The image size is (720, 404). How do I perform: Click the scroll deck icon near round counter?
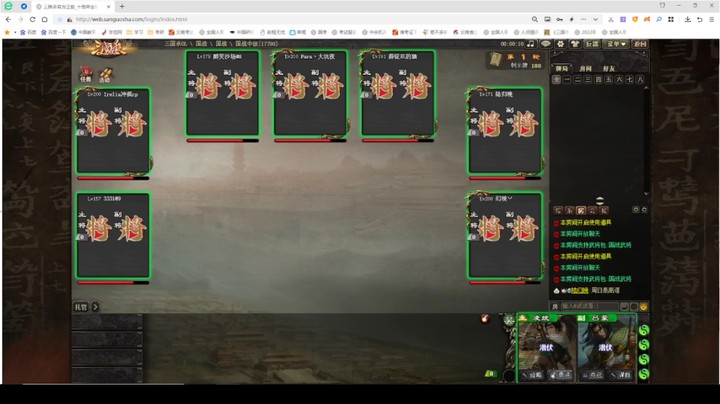click(495, 60)
